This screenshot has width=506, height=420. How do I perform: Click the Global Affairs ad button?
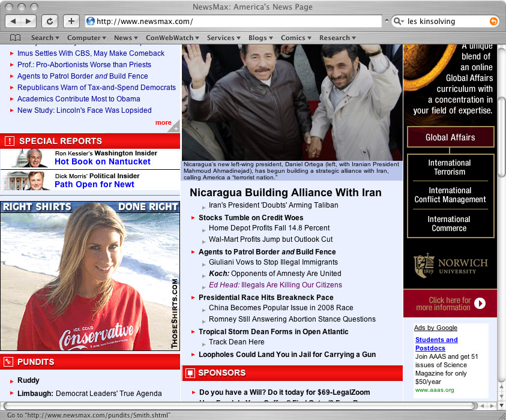pos(451,137)
